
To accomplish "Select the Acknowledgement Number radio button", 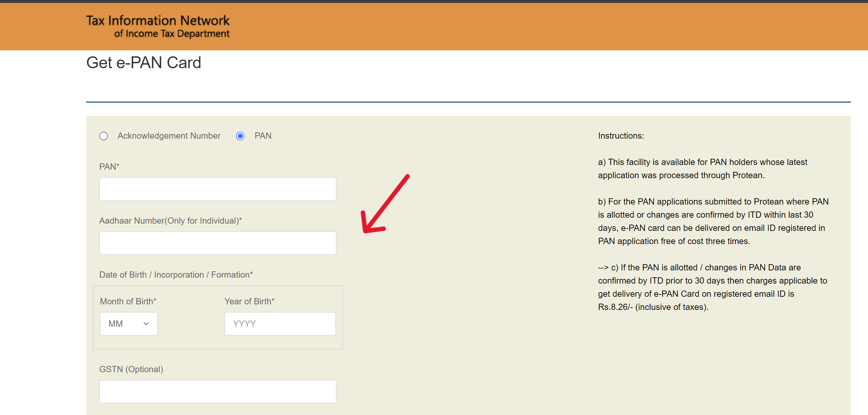I will [104, 136].
